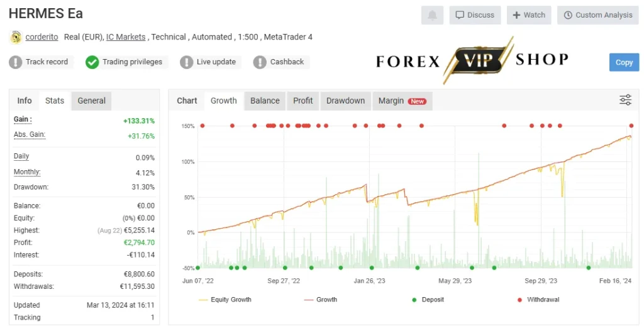Click the €5,255.14 highest value
The height and width of the screenshot is (331, 644).
[139, 230]
